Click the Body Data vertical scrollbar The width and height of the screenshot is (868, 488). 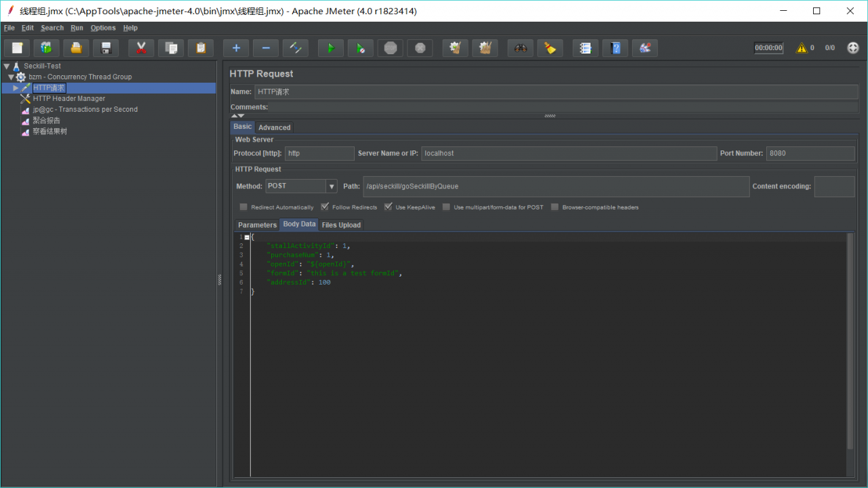[850, 339]
